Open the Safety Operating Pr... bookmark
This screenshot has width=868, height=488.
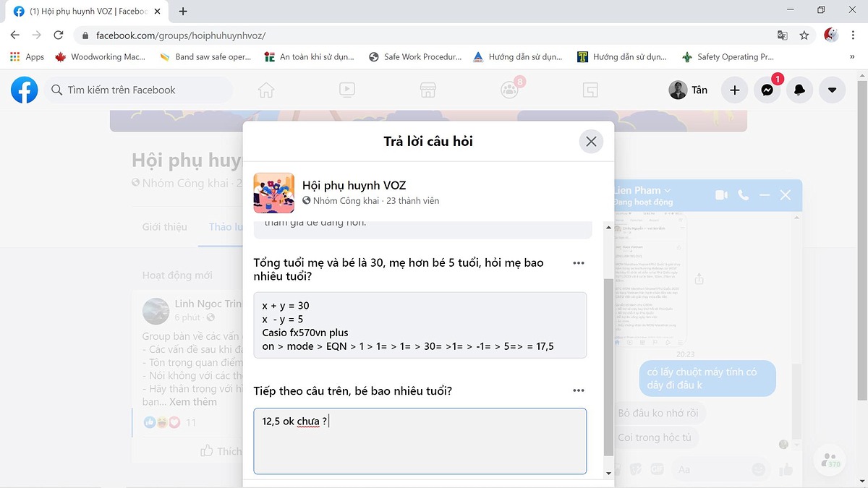pos(728,56)
